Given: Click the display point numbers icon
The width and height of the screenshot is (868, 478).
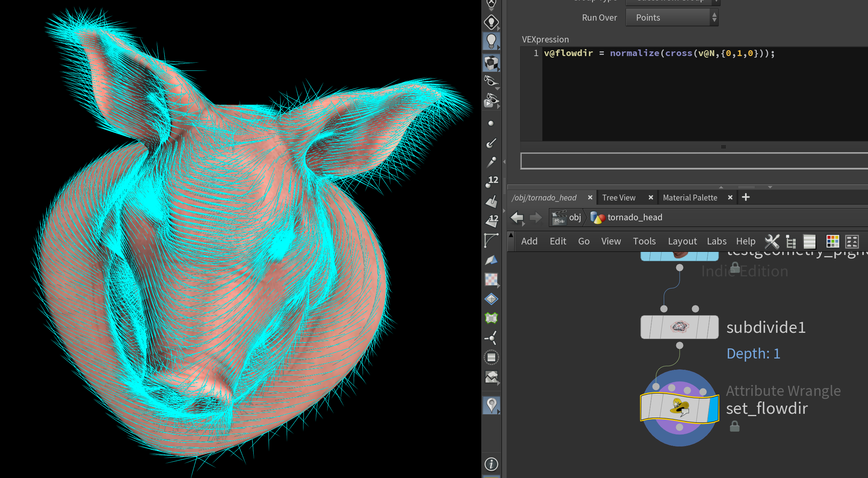Looking at the screenshot, I should point(491,181).
